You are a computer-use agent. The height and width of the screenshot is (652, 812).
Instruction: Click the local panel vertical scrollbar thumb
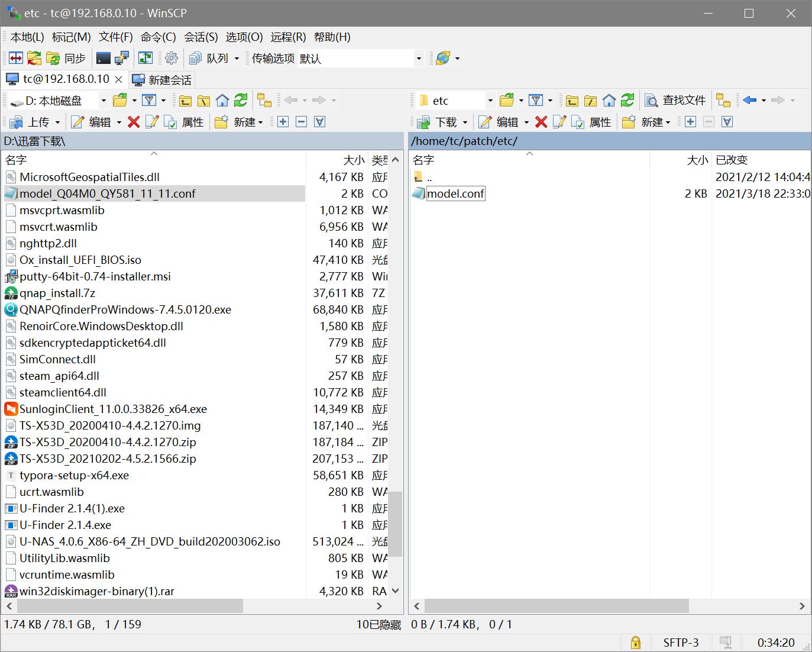(x=395, y=524)
